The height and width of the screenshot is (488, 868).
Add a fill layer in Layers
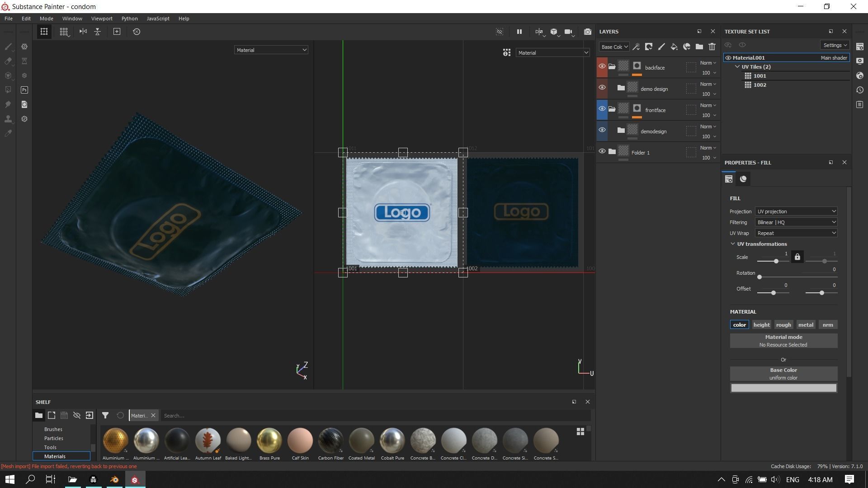pyautogui.click(x=674, y=47)
